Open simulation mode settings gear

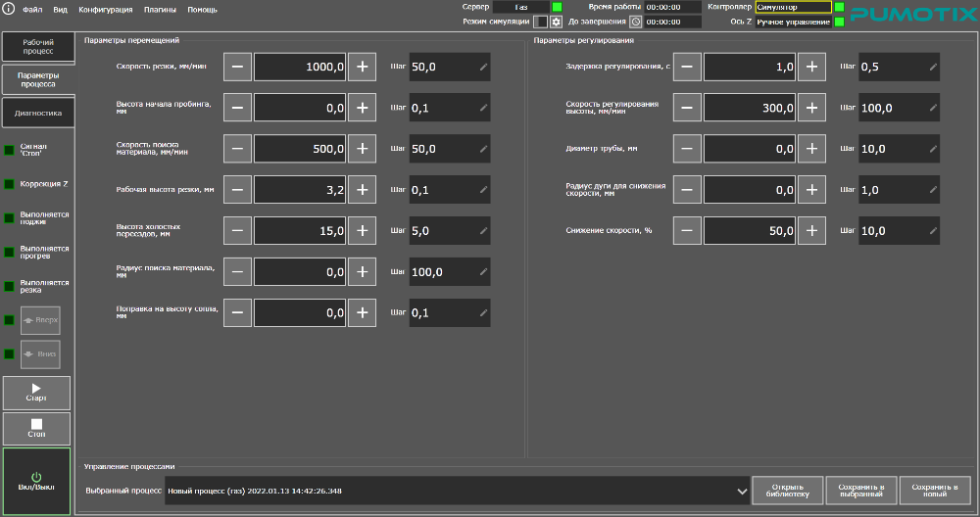tap(556, 22)
